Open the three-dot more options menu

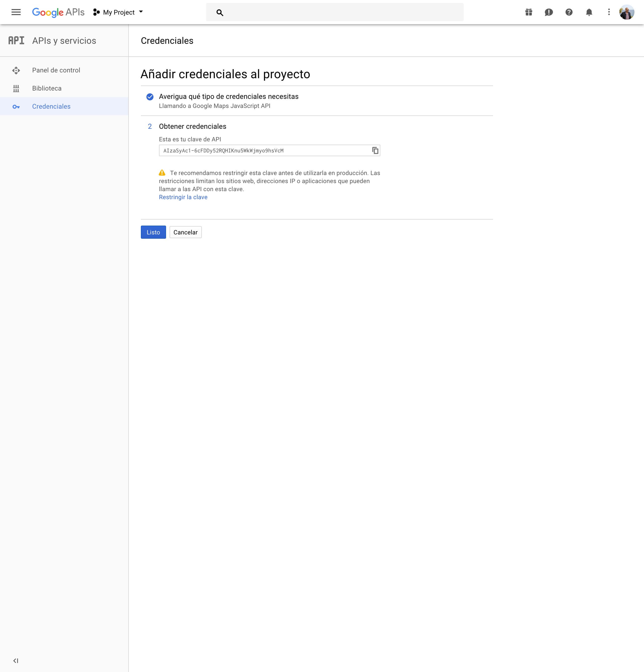[609, 12]
